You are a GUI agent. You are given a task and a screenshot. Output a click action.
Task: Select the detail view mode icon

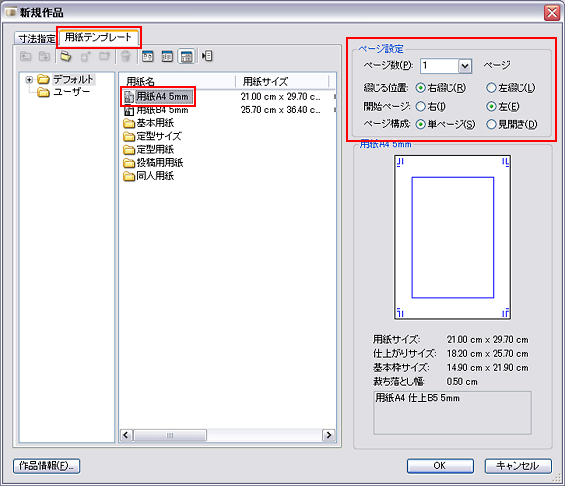click(x=186, y=56)
